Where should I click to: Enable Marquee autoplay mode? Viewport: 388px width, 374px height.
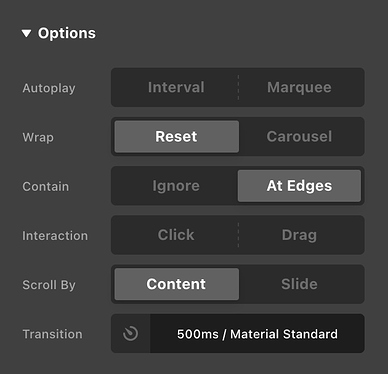click(x=299, y=87)
